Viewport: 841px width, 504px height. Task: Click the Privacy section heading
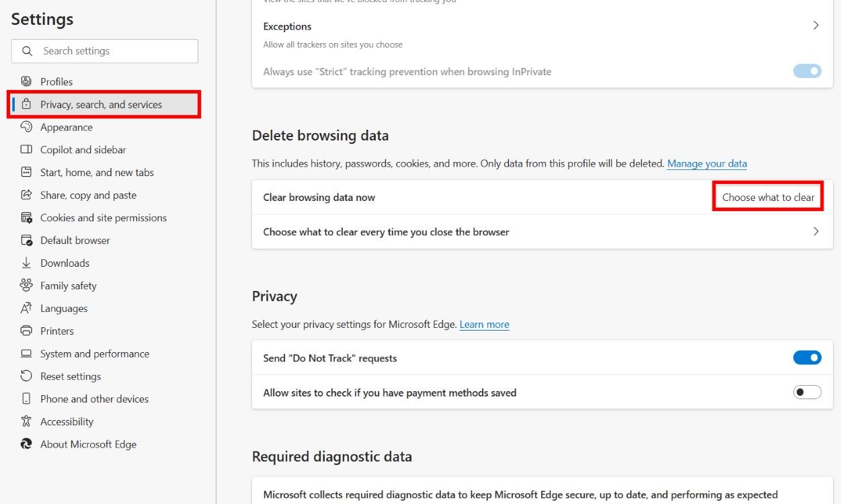(x=274, y=296)
